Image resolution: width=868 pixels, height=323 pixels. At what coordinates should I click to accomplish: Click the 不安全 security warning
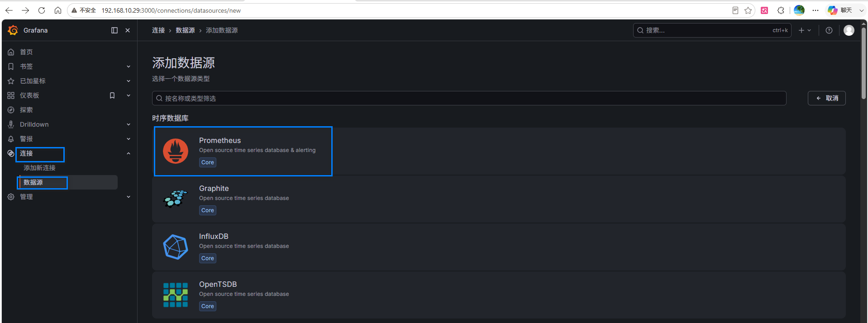(84, 10)
